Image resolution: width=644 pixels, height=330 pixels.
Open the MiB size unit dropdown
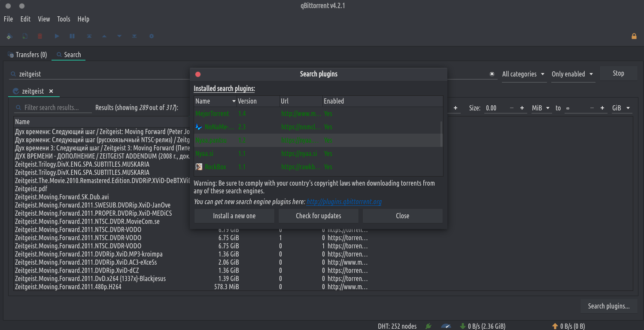541,108
